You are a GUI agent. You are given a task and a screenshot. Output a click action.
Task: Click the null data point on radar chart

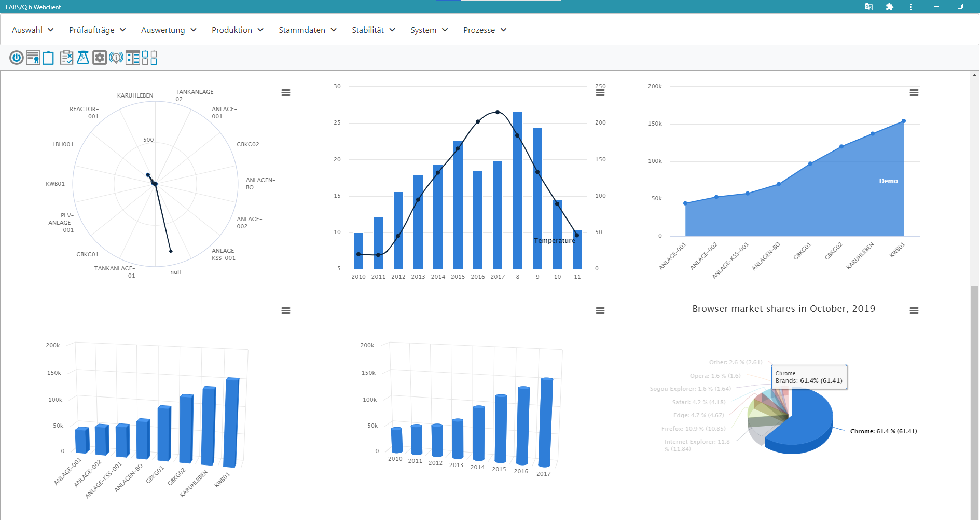[x=171, y=251]
